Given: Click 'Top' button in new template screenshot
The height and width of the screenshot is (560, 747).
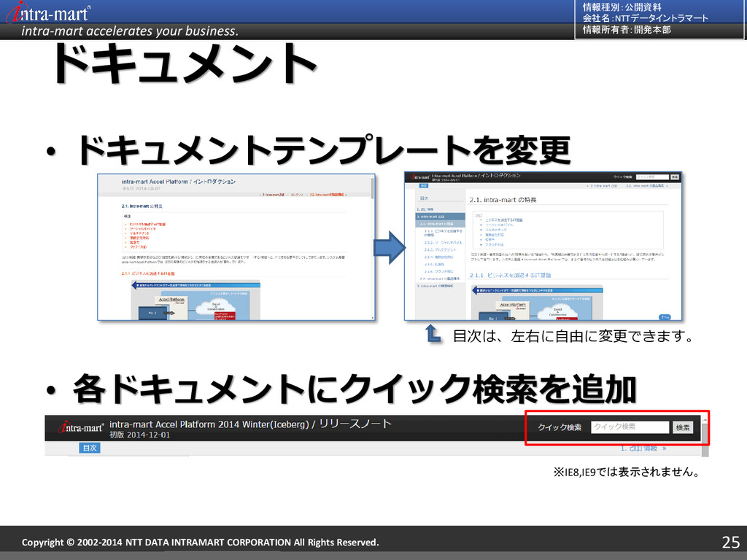Looking at the screenshot, I should [x=664, y=316].
